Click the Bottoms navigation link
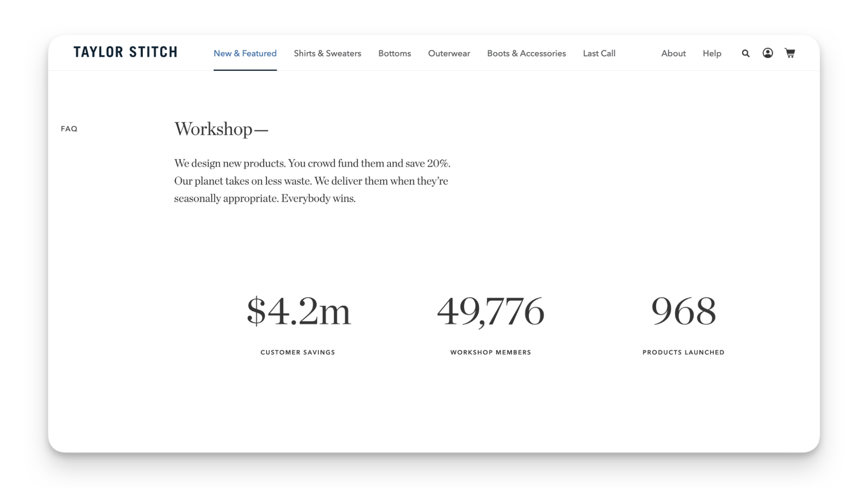 click(x=394, y=53)
